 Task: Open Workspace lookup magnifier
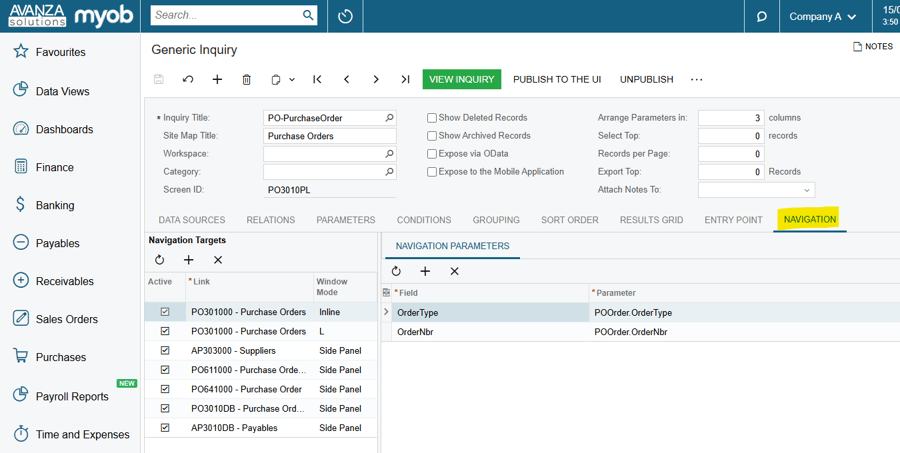coord(389,154)
